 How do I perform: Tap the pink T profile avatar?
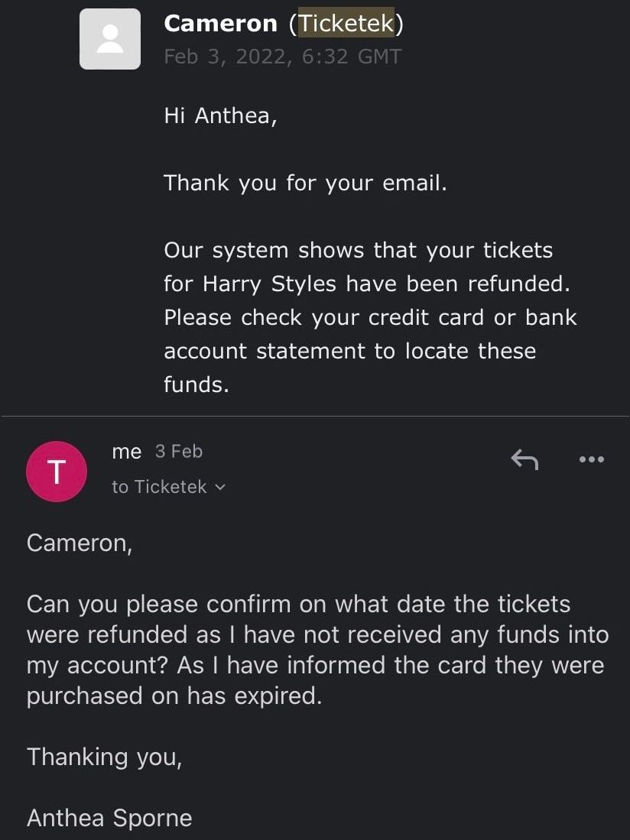point(57,472)
